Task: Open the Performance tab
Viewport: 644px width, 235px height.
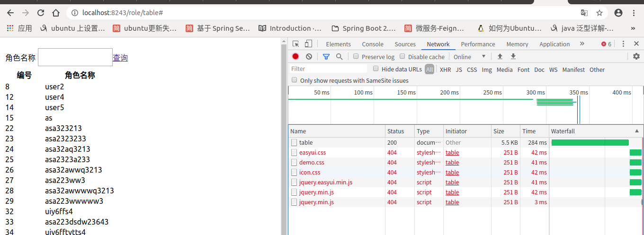Action: coord(478,44)
